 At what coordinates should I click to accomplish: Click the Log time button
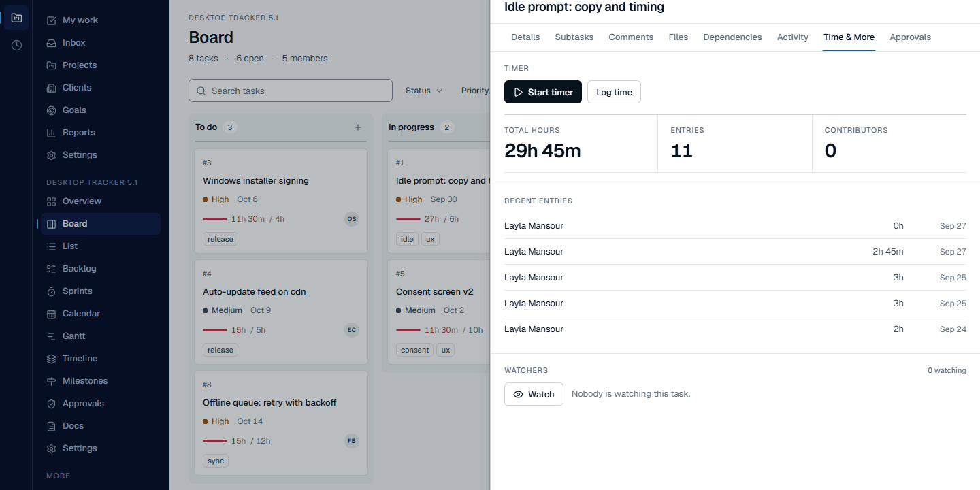click(614, 92)
